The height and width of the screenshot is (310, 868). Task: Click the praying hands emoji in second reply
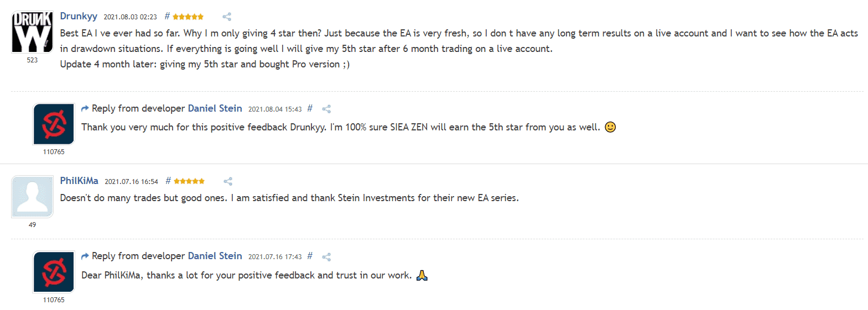coord(422,275)
